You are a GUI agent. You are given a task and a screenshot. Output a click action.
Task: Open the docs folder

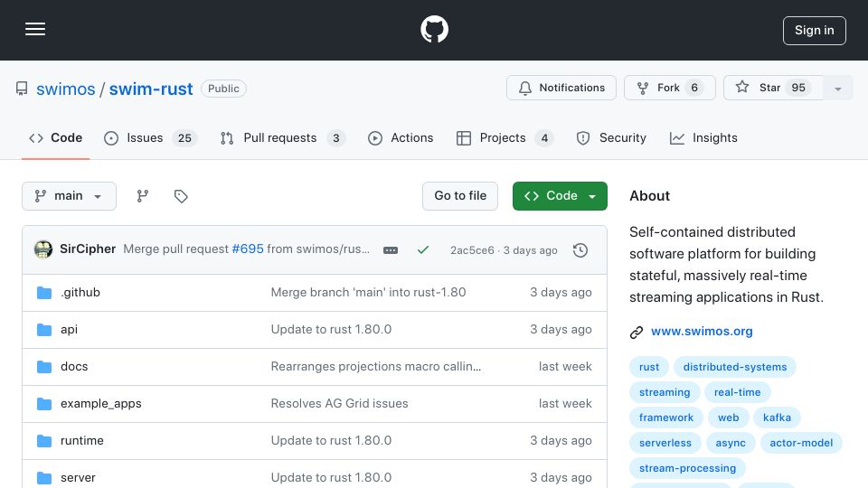pos(74,366)
